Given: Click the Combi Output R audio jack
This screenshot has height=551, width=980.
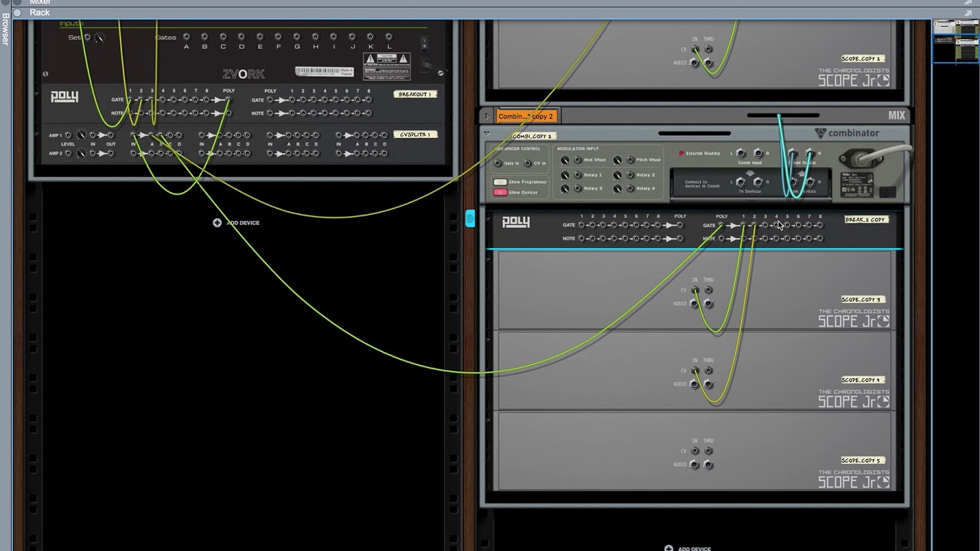Looking at the screenshot, I should (810, 153).
